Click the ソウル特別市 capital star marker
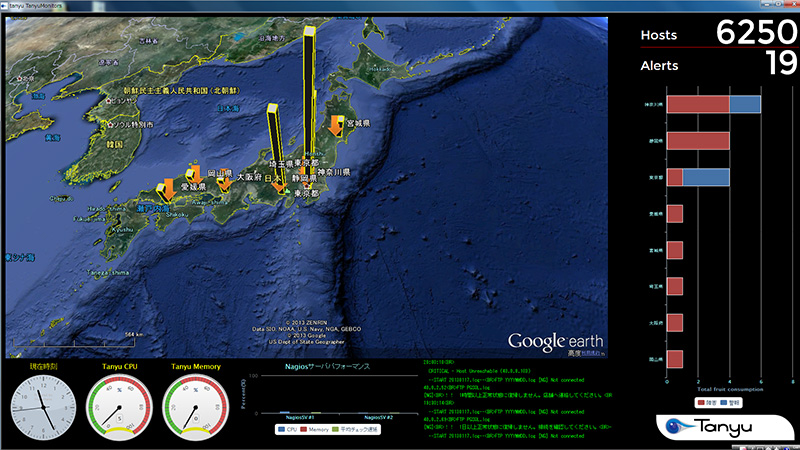800x450 pixels. (110, 124)
